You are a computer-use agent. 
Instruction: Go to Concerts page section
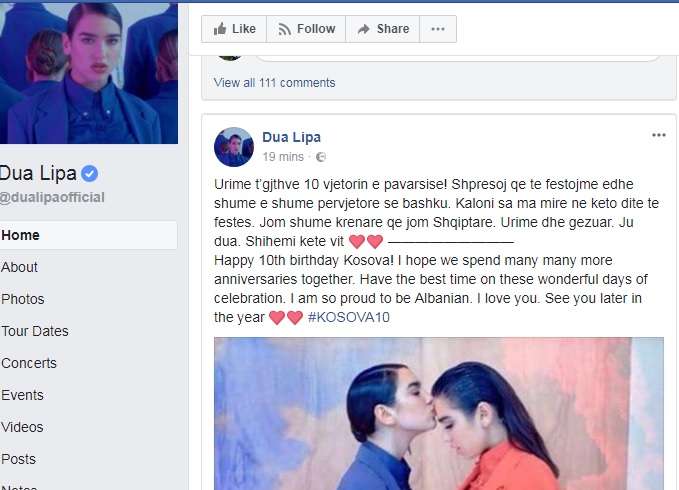(x=29, y=363)
